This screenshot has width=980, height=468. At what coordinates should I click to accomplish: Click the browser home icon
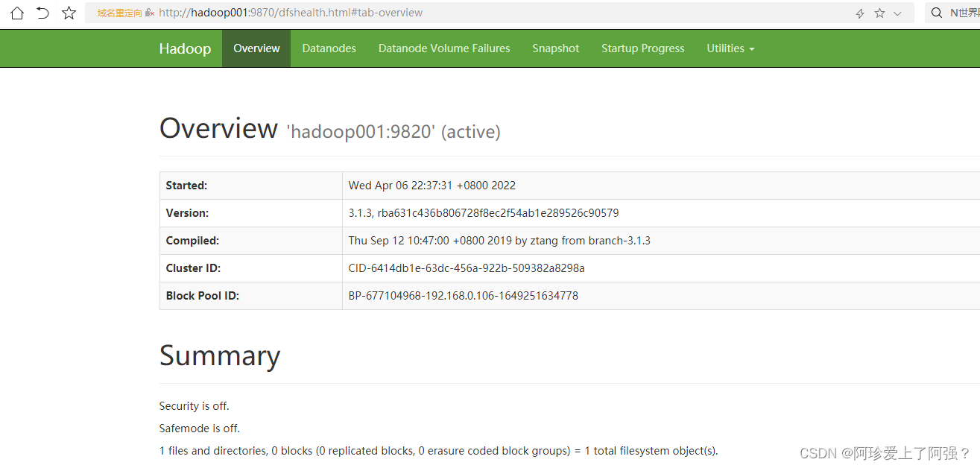[x=16, y=13]
